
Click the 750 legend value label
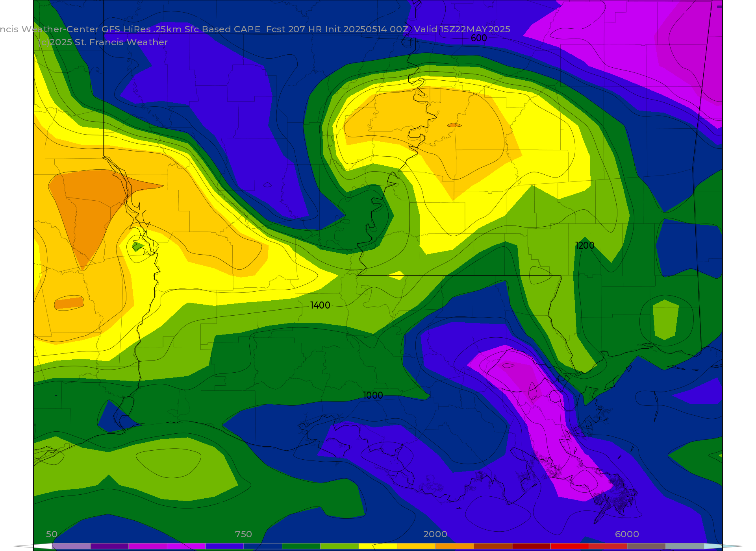(243, 534)
